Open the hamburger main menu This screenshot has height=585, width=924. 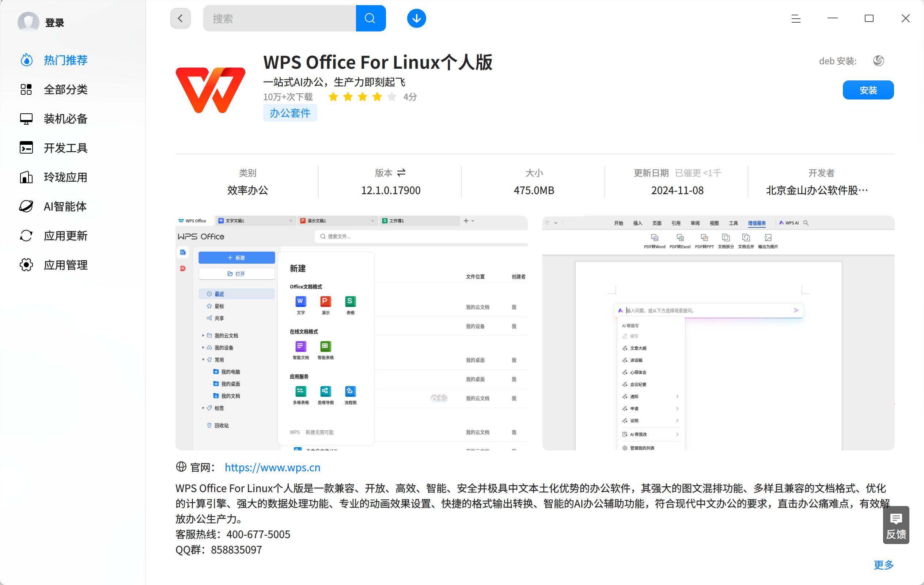point(796,18)
